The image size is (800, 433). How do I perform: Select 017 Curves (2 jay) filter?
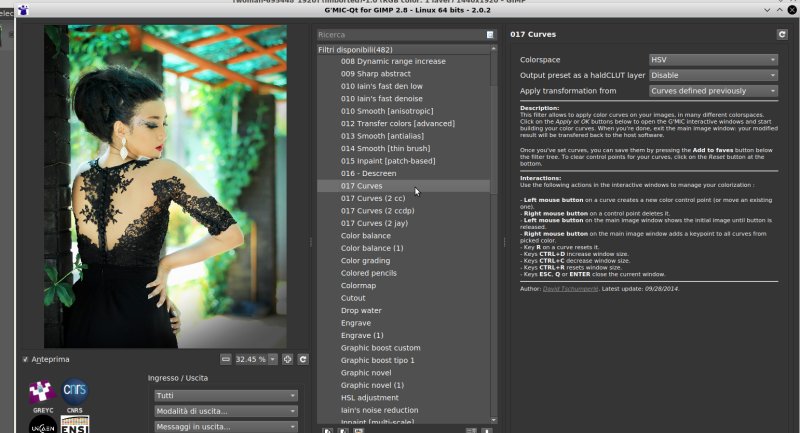[x=374, y=223]
